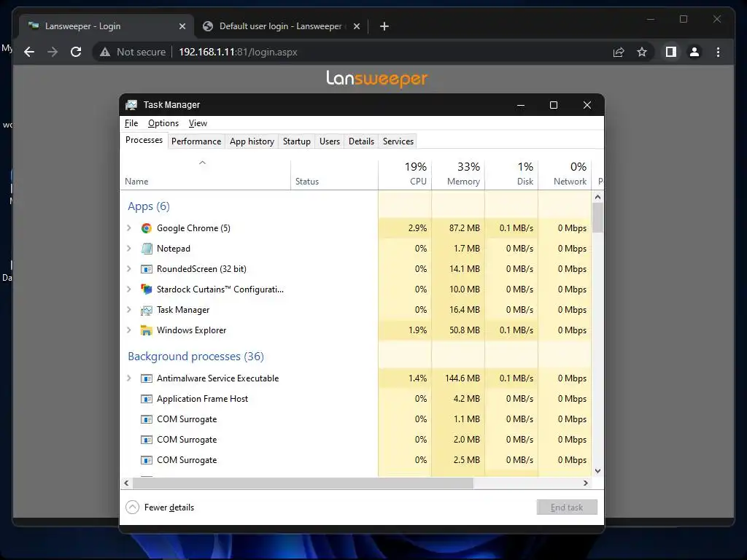747x560 pixels.
Task: Click the Google Chrome icon in Apps list
Action: click(x=146, y=228)
